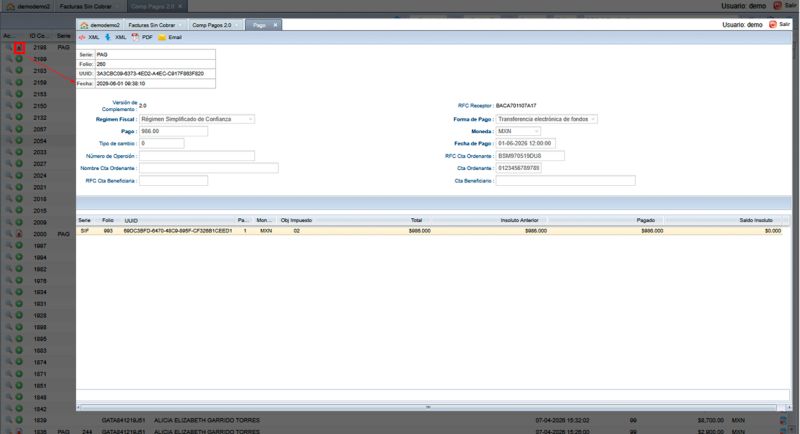Sort by the Pagado column header
800x434 pixels.
(x=645, y=220)
